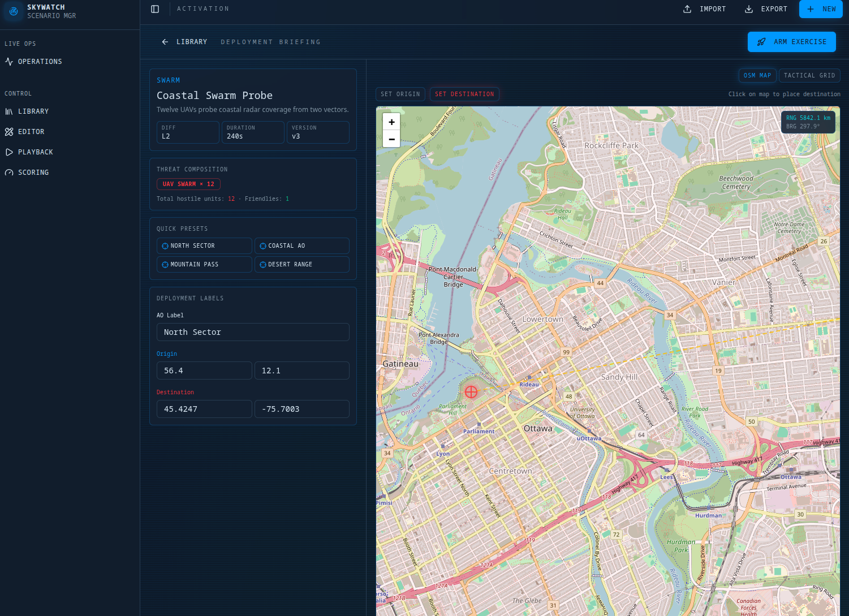This screenshot has height=616, width=849.
Task: Click Lowertown label on the map
Action: tap(542, 319)
